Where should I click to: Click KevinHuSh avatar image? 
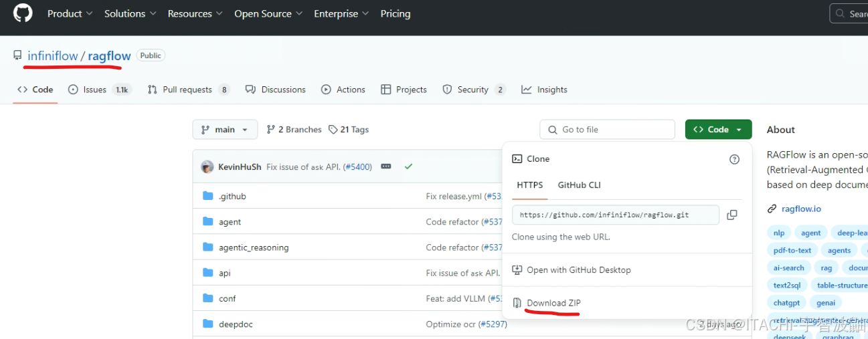[207, 166]
